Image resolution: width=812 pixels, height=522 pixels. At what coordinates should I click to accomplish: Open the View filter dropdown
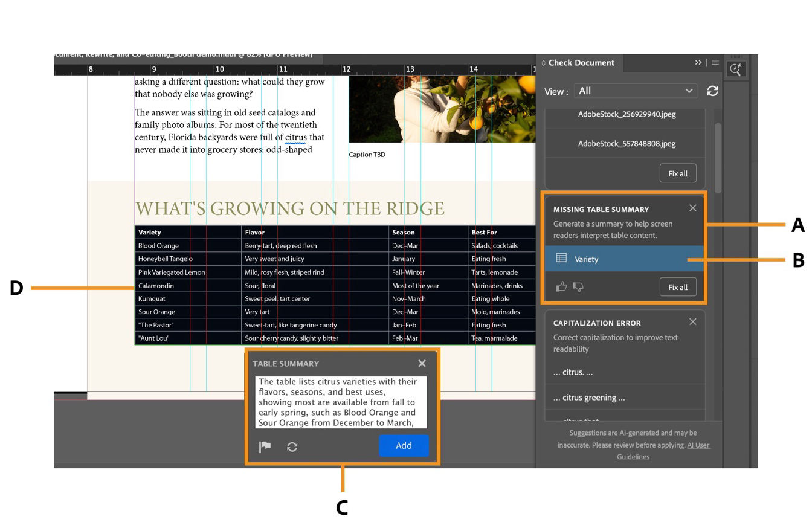pyautogui.click(x=636, y=91)
